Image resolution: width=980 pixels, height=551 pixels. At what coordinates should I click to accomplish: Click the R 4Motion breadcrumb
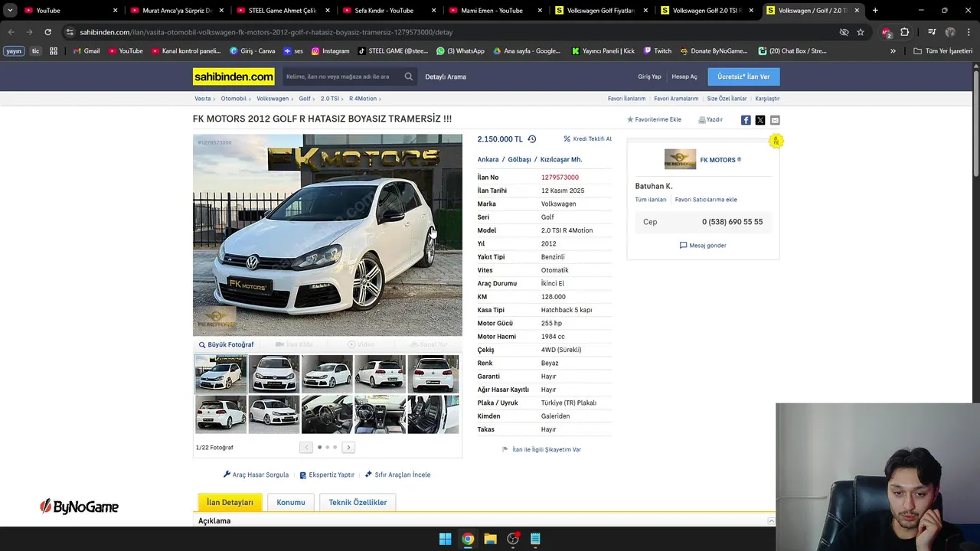tap(363, 99)
